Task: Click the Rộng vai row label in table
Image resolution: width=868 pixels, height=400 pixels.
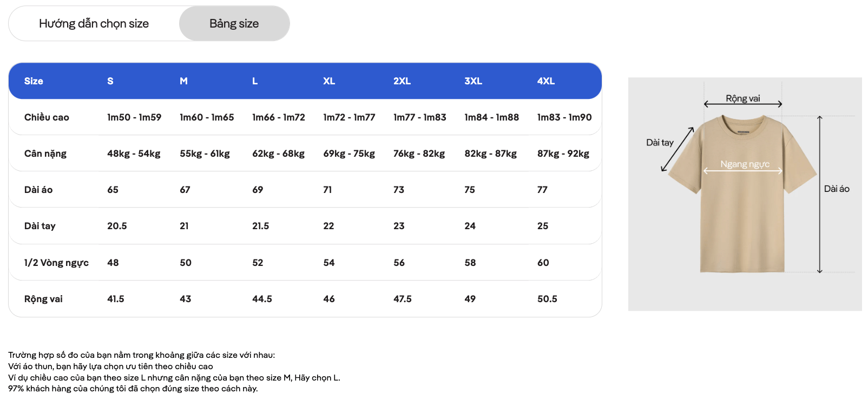Action: tap(43, 299)
